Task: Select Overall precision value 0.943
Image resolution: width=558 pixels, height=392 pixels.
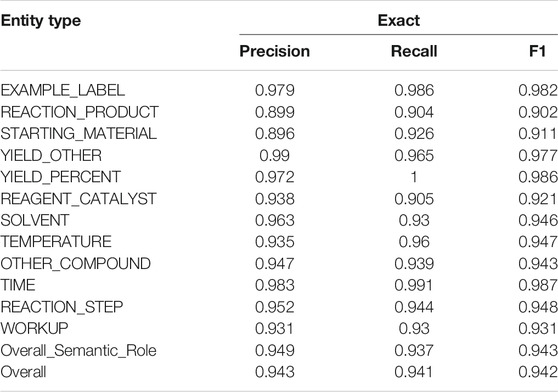Action: coord(274,372)
